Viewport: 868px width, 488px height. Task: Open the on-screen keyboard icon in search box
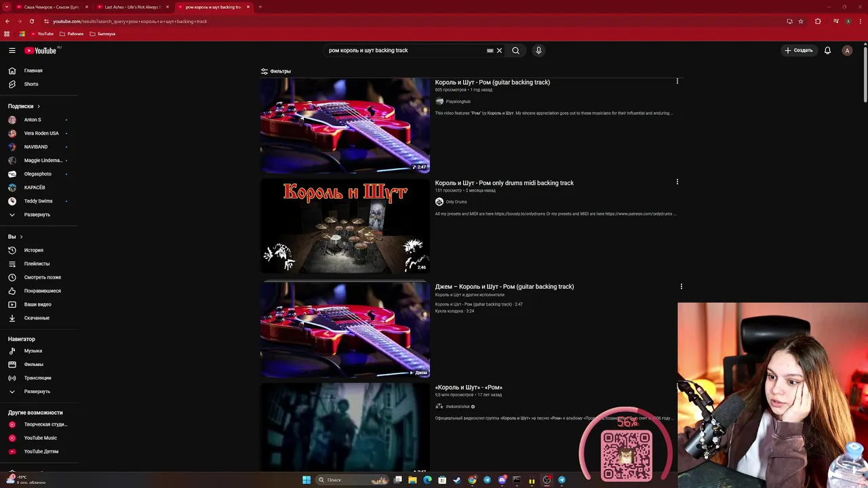point(490,50)
